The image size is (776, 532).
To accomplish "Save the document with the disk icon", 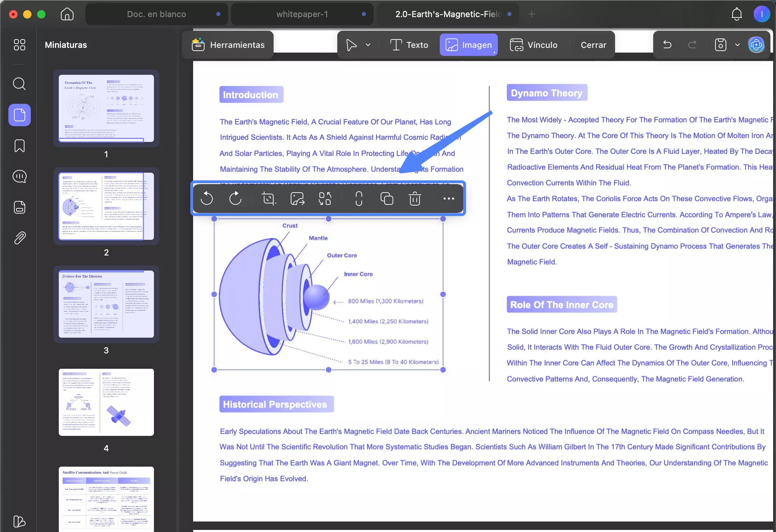I will (720, 45).
